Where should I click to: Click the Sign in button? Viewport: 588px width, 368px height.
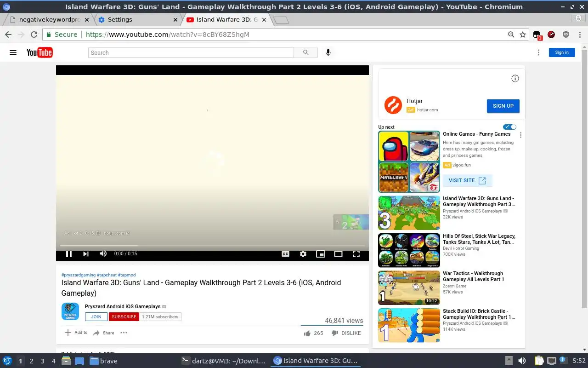pyautogui.click(x=562, y=52)
